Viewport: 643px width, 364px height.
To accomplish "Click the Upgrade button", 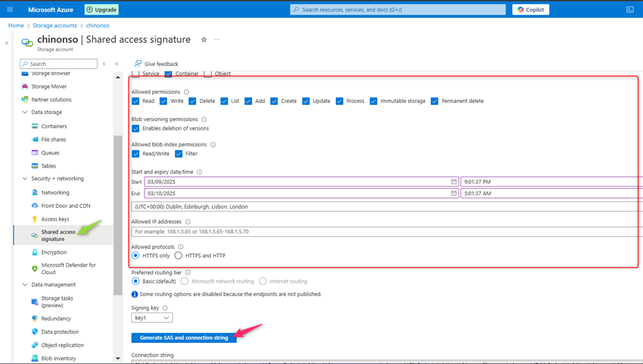I will pyautogui.click(x=102, y=9).
